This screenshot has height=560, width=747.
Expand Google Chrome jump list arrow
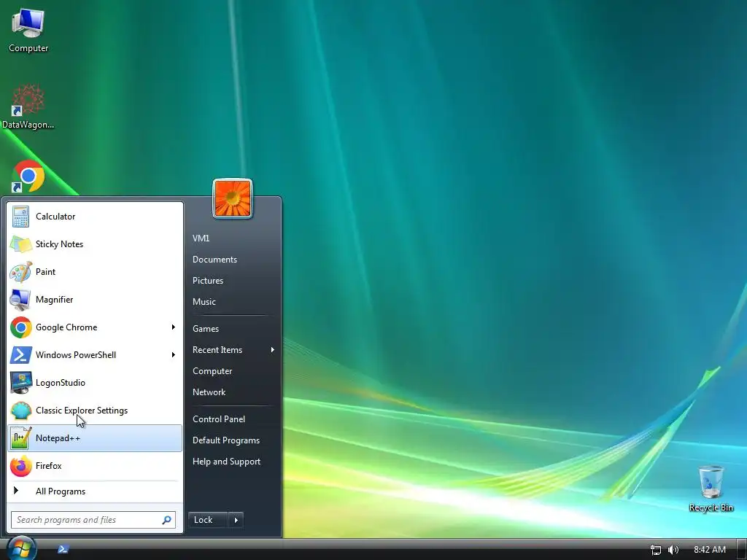point(174,327)
